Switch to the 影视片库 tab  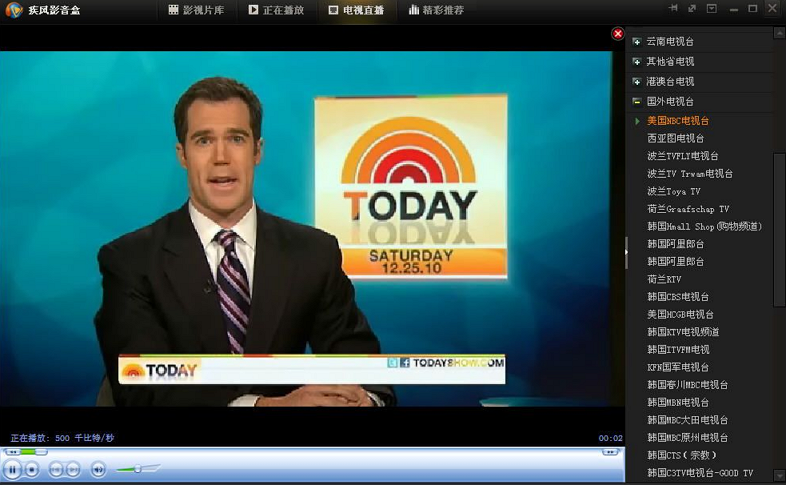(196, 10)
